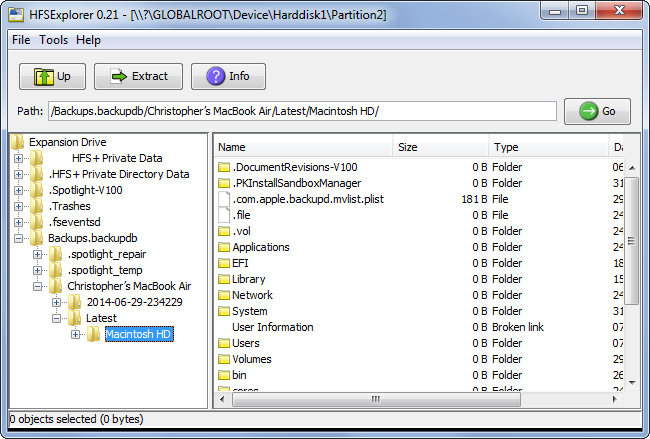Expand the 2014-06-29-234229 backup node
Viewport: 650px width, 439px height.
click(x=56, y=303)
